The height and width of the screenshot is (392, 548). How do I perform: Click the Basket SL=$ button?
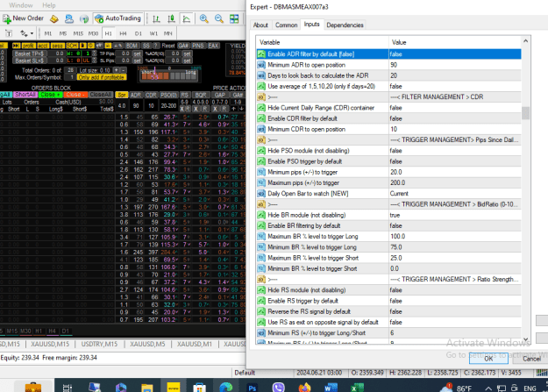click(29, 61)
